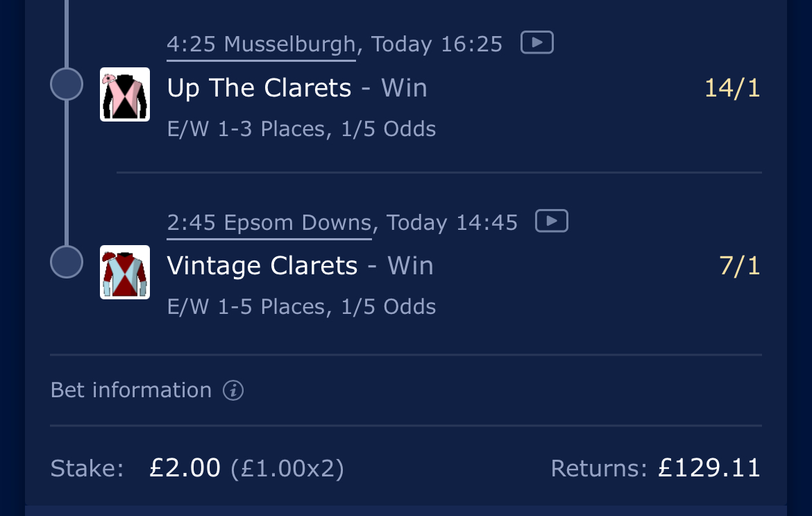Click the Vintage Clarets jockey silk

(125, 272)
